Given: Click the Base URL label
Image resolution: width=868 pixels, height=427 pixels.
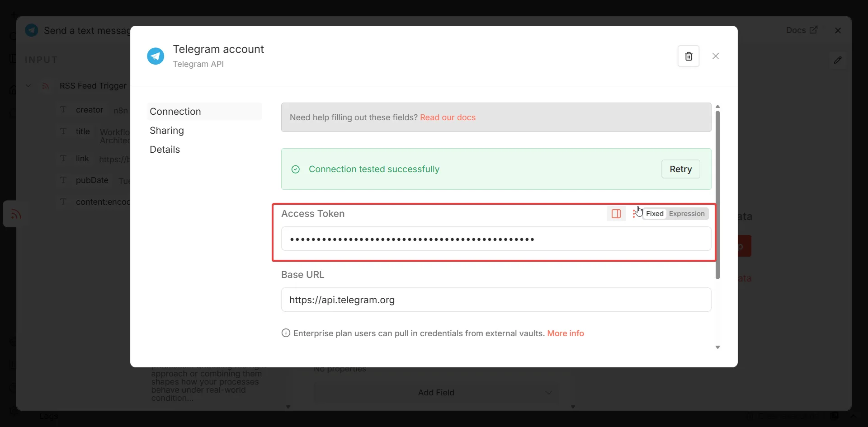Looking at the screenshot, I should [x=302, y=275].
